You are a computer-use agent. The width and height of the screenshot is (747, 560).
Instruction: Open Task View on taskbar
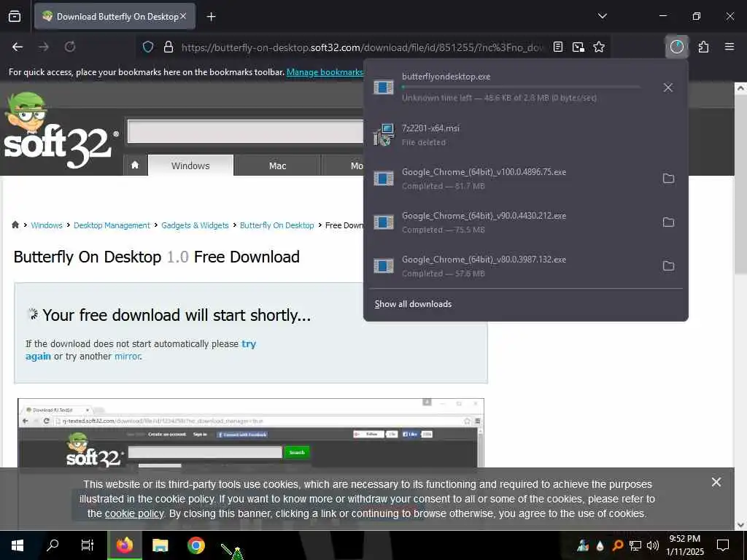pos(88,545)
